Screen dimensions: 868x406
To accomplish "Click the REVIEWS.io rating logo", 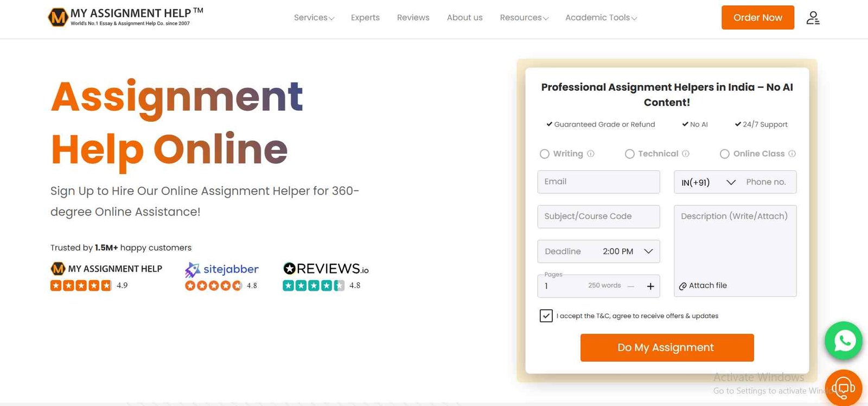I will coord(326,269).
